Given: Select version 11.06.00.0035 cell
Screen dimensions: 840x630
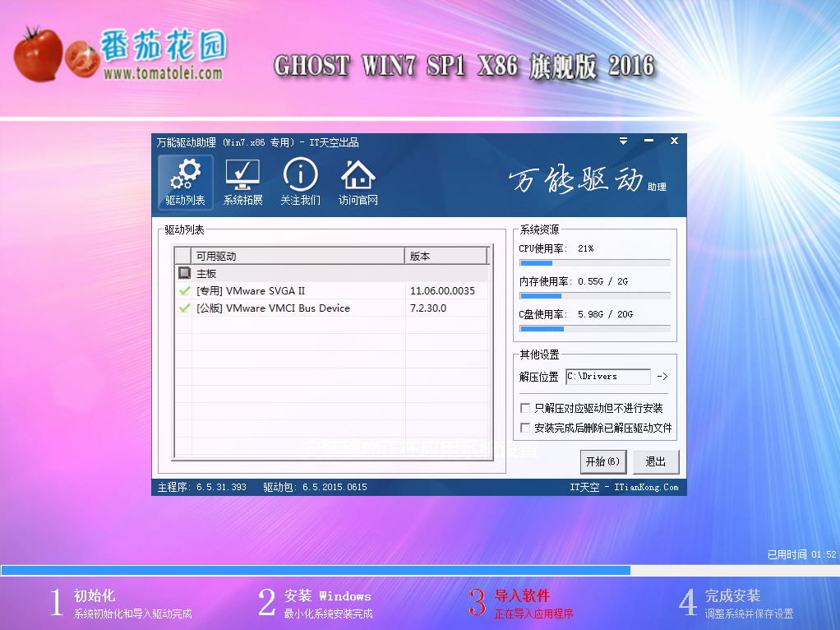Looking at the screenshot, I should (x=442, y=290).
